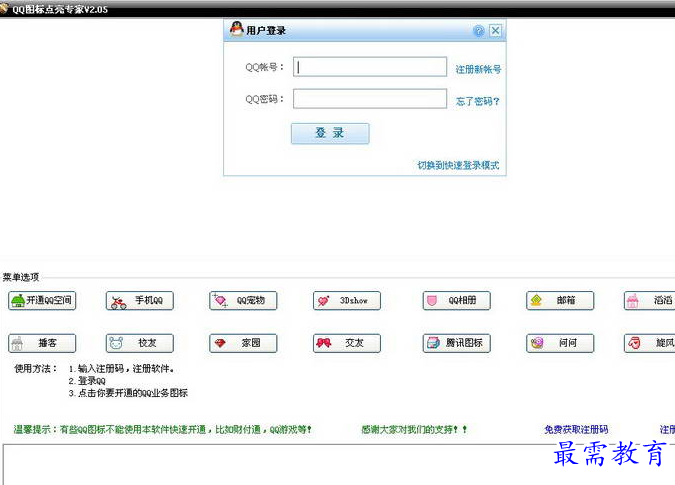Open the 注册新帐号 link
Screen dimensions: 675x485
(478, 69)
